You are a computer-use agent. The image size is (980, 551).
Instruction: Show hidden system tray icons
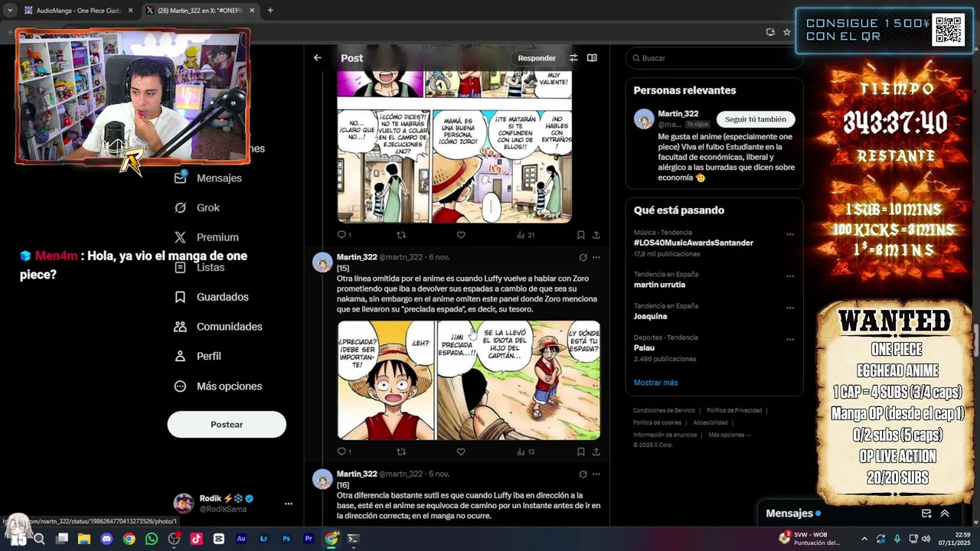pos(864,539)
